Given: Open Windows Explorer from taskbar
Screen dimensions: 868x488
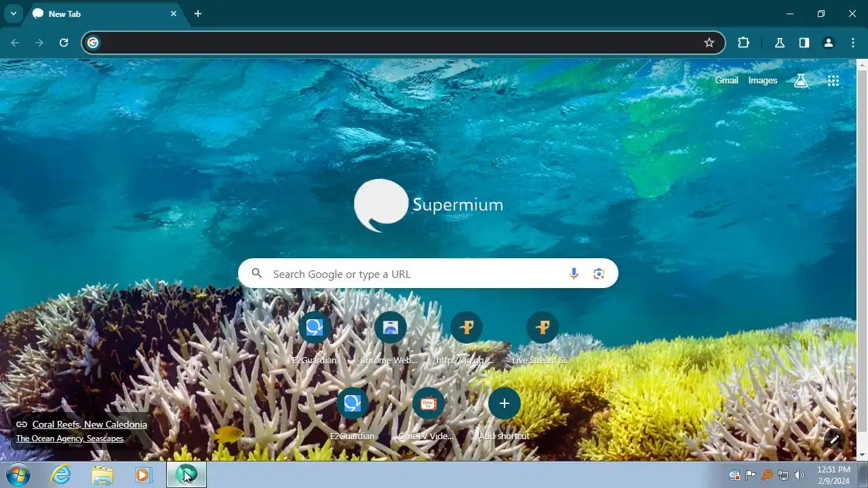Looking at the screenshot, I should pos(102,474).
